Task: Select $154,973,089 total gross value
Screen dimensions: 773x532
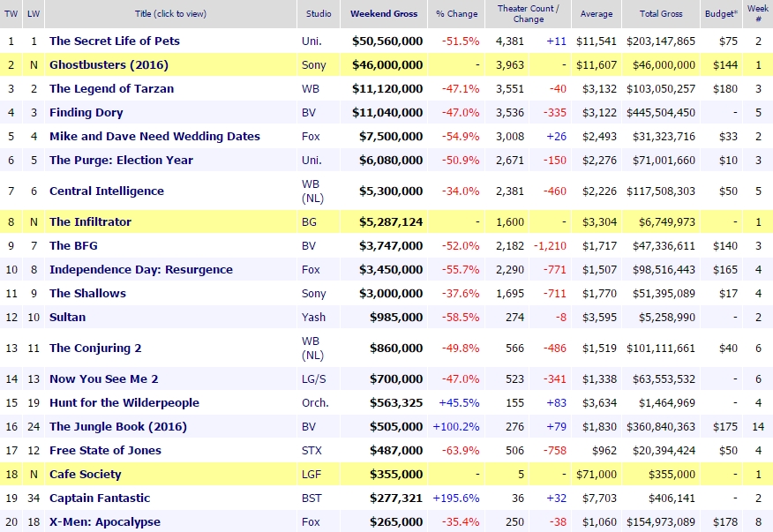Action: click(661, 521)
